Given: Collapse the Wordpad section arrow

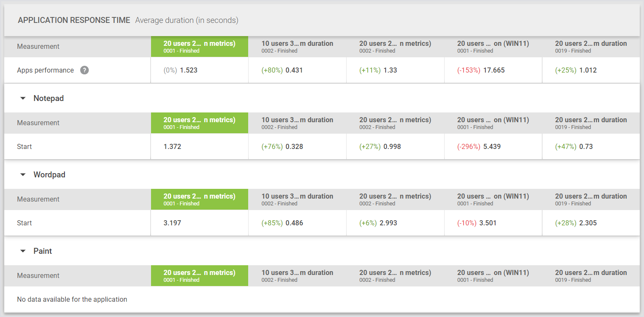Looking at the screenshot, I should (x=23, y=175).
